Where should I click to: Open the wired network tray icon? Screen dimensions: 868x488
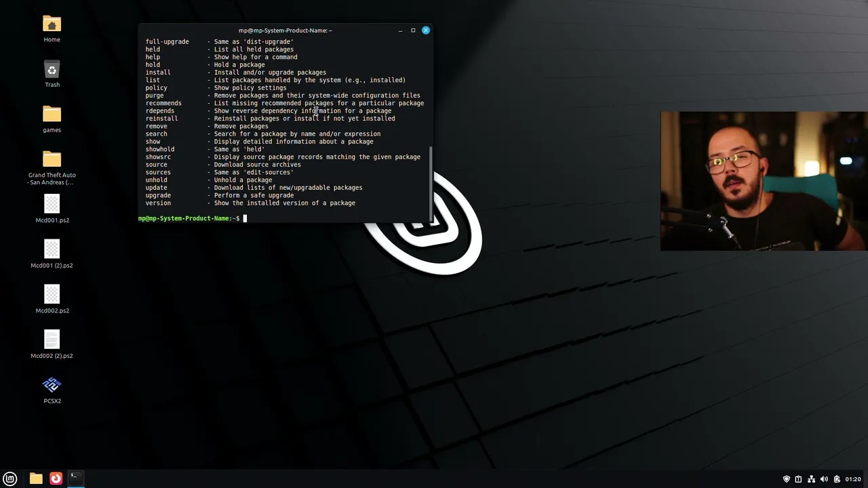(812, 479)
